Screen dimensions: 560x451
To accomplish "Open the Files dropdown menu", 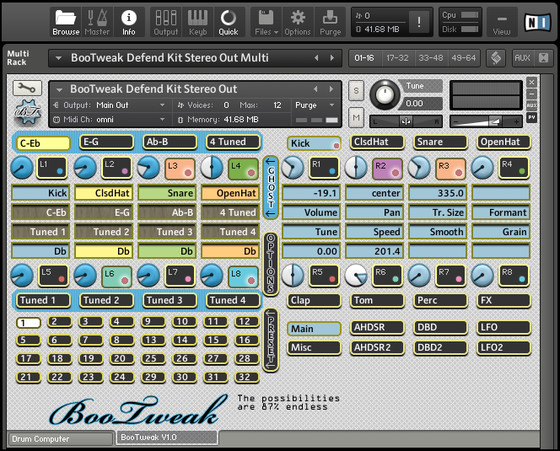I will coord(266,22).
